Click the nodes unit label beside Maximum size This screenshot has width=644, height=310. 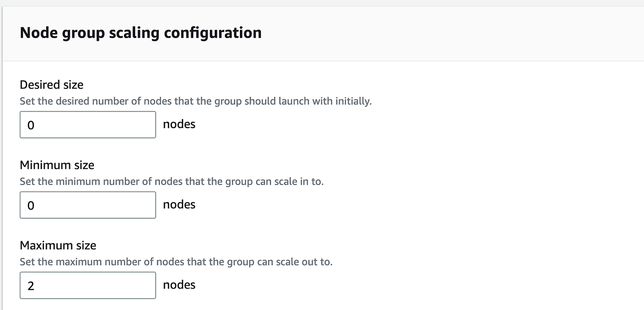179,285
